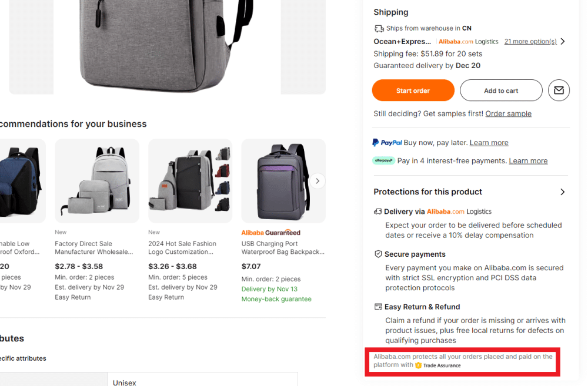Screen dimensions: 588x386
Task: Click the Start order button
Action: point(413,90)
